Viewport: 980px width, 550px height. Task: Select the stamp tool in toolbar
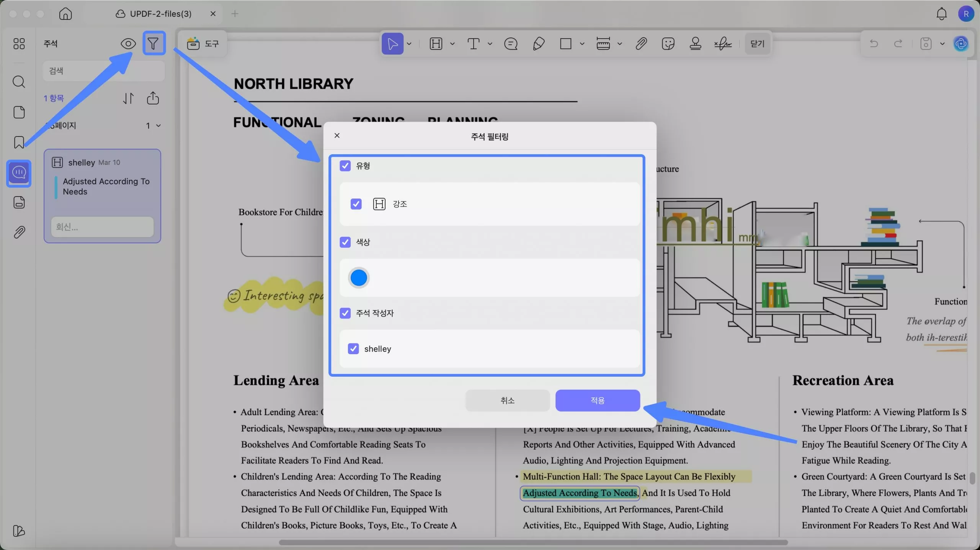click(695, 44)
